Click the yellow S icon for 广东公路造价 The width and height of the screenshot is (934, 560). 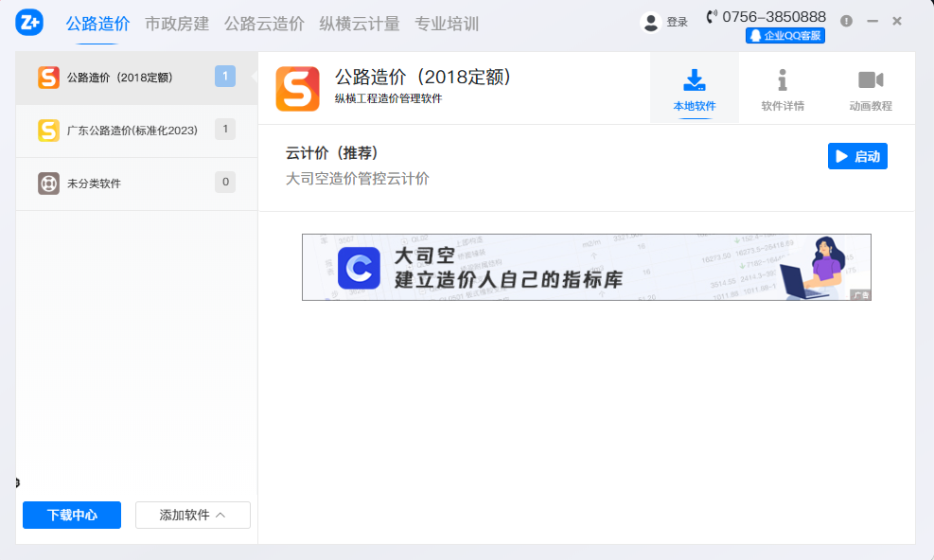[x=48, y=131]
